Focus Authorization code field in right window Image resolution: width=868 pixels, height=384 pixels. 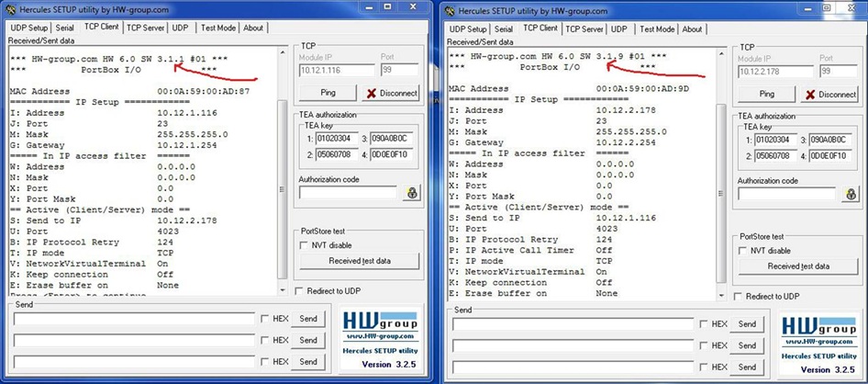(x=787, y=194)
